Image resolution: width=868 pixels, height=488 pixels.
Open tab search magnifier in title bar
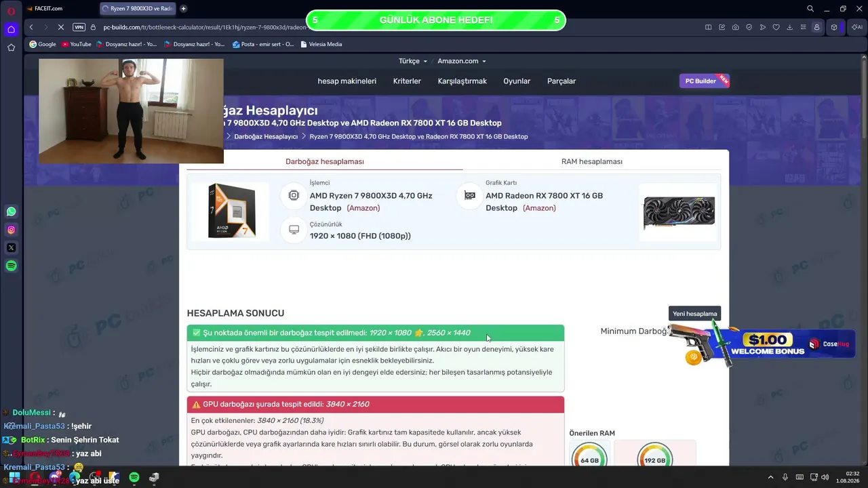coord(810,9)
